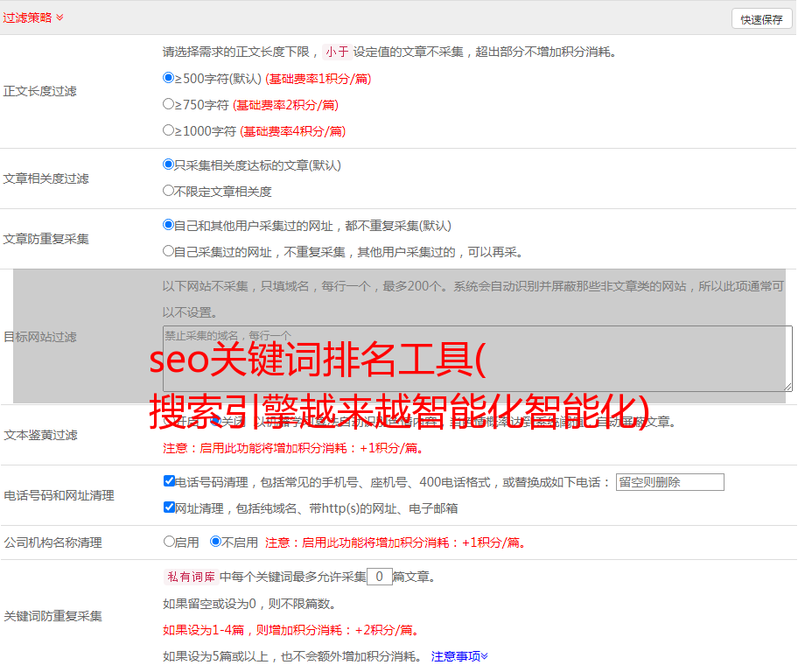
Task: Collapse the 过滤策略 section chevron
Action: 59,17
